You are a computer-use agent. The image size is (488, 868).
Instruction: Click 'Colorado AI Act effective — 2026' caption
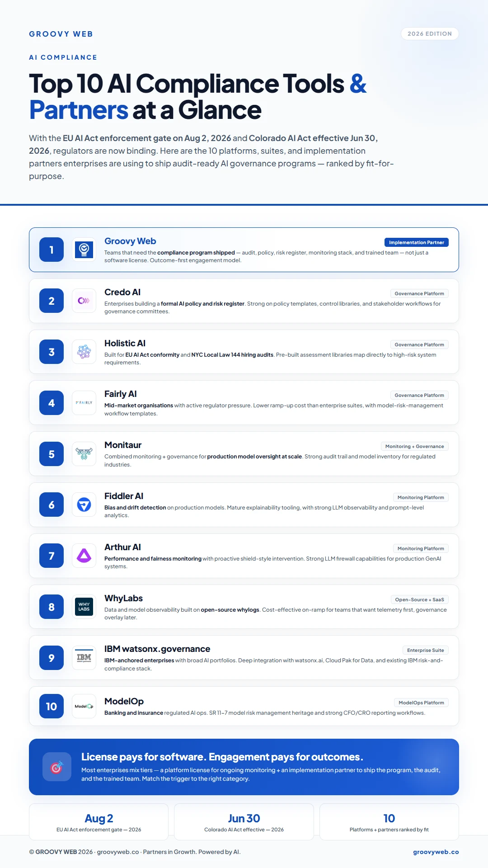click(244, 830)
